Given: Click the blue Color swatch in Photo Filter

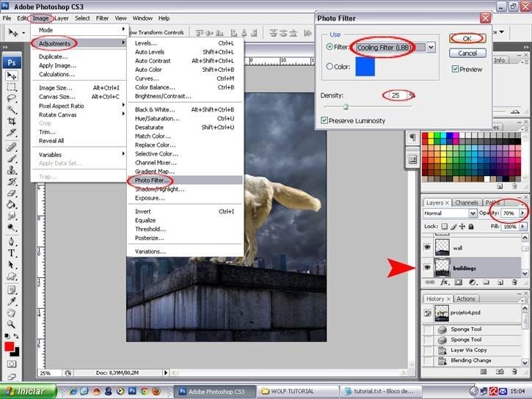Looking at the screenshot, I should pos(365,67).
